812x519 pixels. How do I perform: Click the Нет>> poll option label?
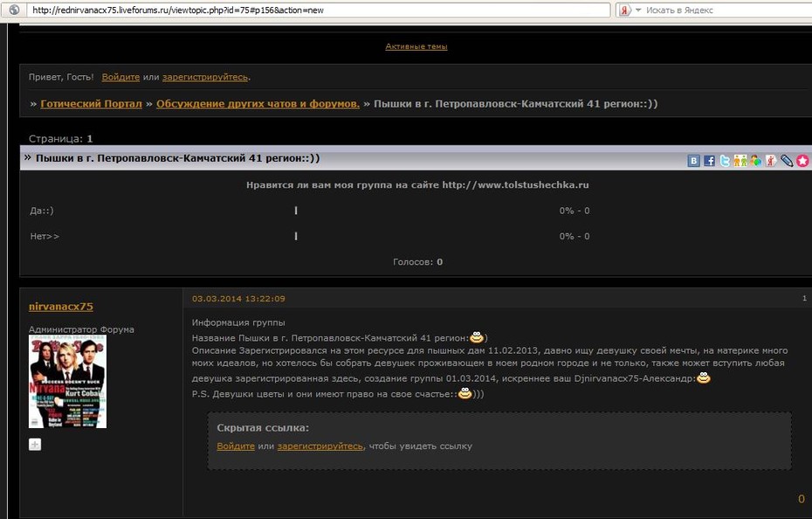[45, 236]
